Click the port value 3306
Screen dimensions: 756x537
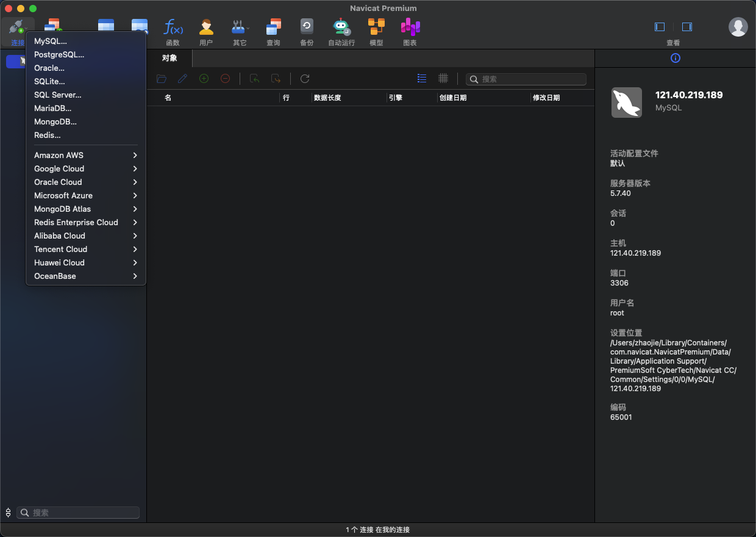click(619, 283)
